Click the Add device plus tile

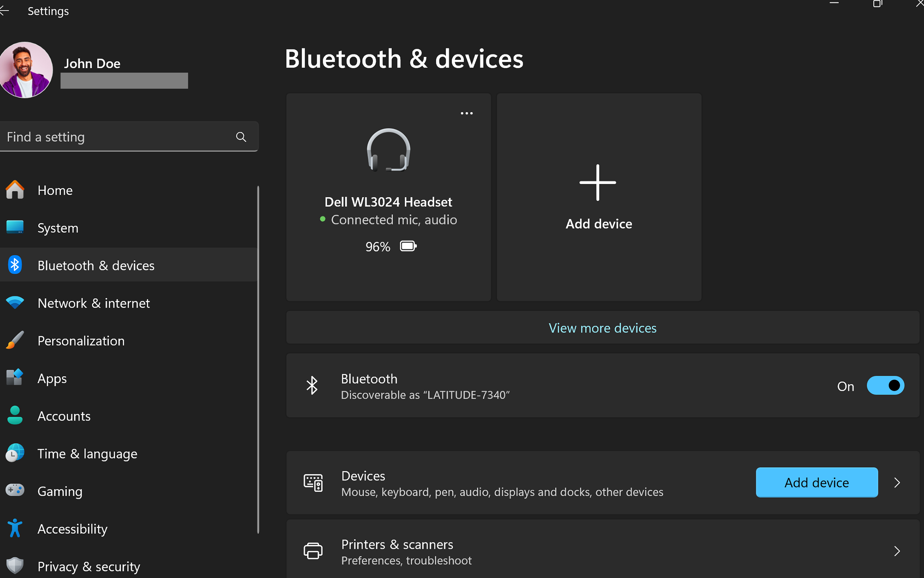click(x=599, y=197)
